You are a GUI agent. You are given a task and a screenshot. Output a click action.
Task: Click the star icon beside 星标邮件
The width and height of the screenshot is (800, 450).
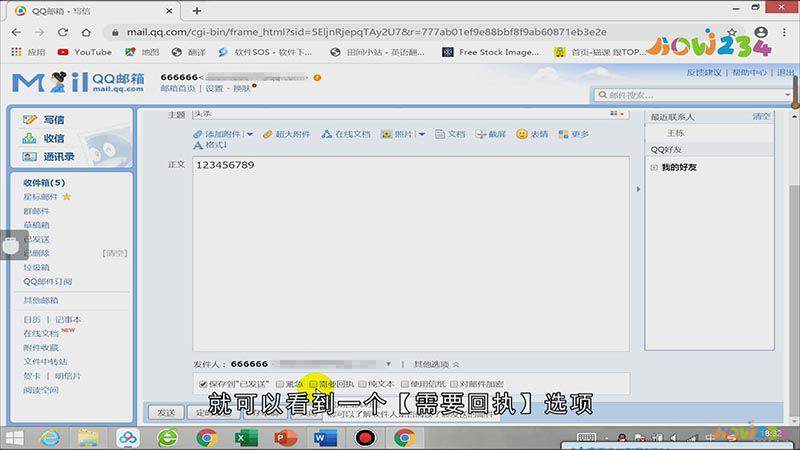[66, 196]
